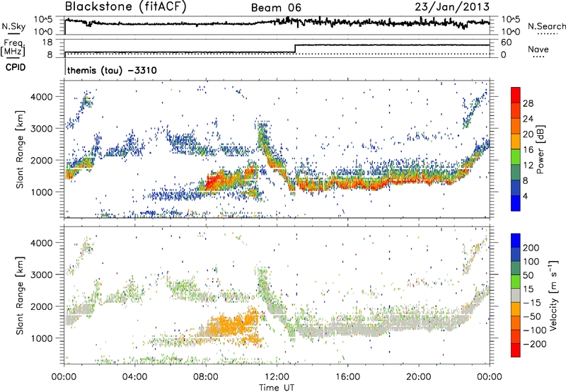Click the '16:00' time axis tick
The width and height of the screenshot is (566, 392).
tap(347, 377)
